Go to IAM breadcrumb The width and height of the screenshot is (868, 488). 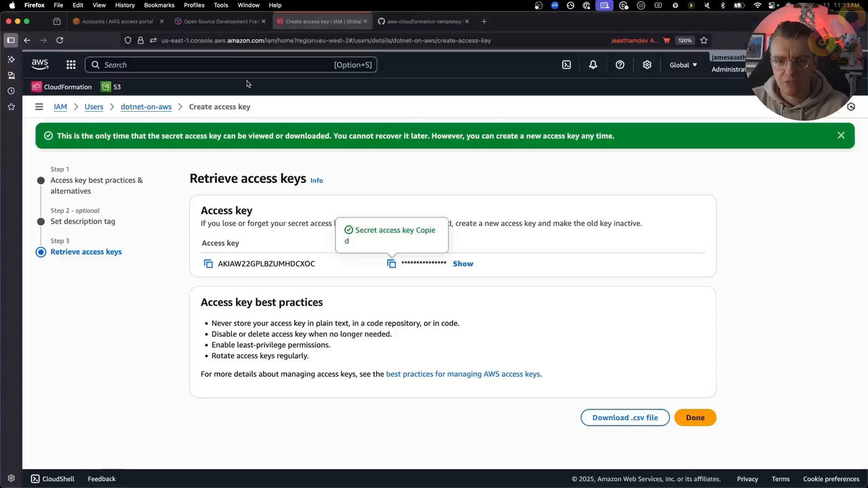[x=60, y=106]
